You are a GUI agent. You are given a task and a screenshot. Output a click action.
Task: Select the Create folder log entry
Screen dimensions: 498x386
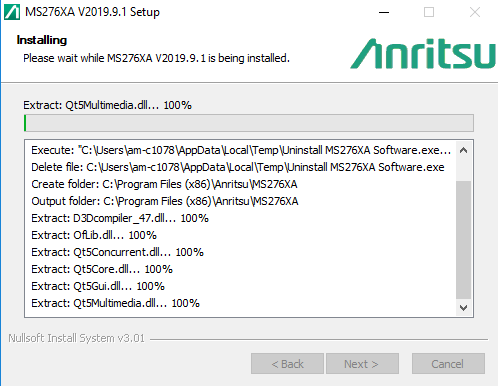[164, 184]
